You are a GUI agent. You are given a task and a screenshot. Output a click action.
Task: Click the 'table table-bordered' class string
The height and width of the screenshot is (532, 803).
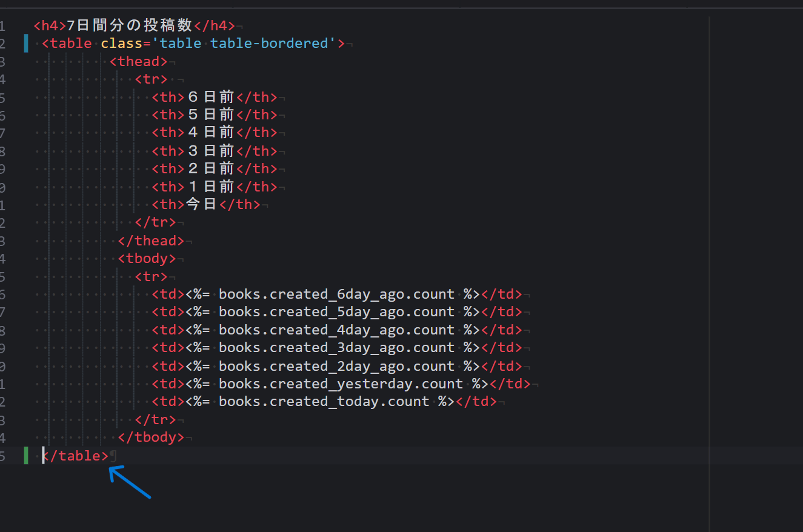(x=245, y=44)
